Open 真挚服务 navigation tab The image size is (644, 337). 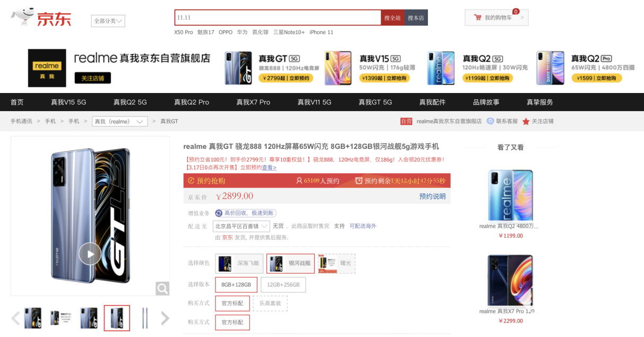[x=540, y=102]
